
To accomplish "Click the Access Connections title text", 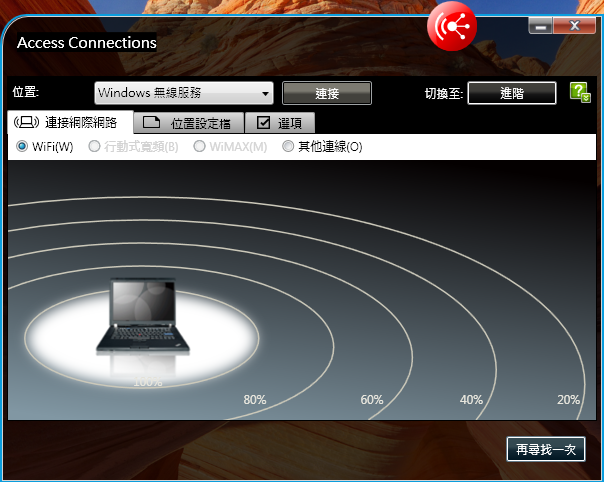I will (x=87, y=42).
